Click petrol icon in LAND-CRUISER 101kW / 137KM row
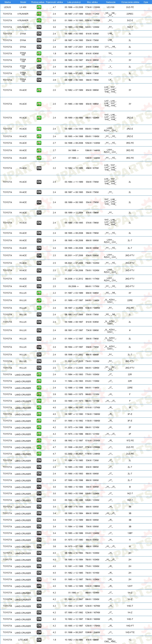Image resolution: width=152 pixels, height=644 pixels. (x=39, y=407)
